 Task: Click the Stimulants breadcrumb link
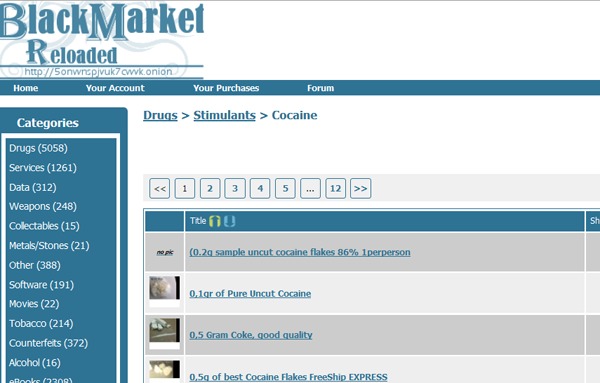point(225,115)
